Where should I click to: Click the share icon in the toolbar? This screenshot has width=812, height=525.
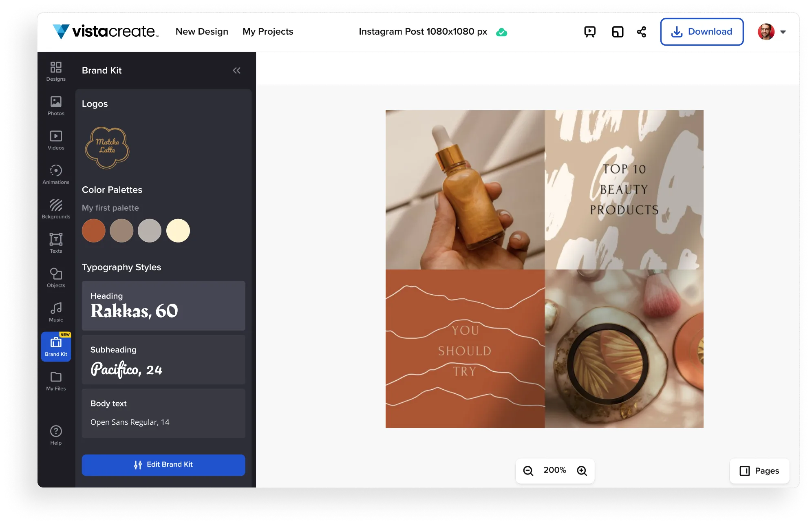(641, 31)
